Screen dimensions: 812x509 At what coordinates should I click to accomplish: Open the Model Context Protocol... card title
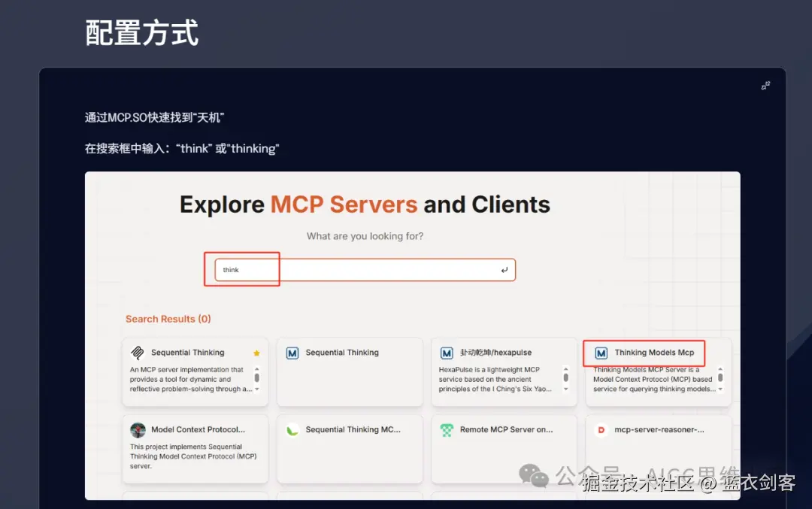[x=198, y=429]
